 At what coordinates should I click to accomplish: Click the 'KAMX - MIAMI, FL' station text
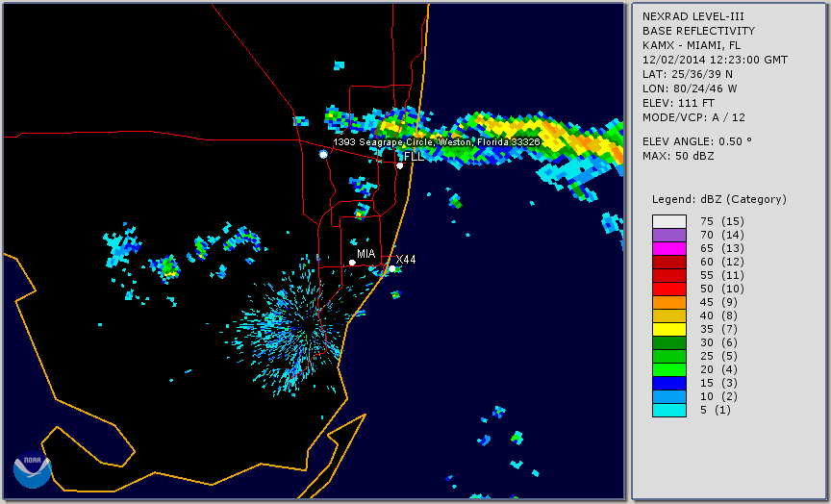point(692,45)
